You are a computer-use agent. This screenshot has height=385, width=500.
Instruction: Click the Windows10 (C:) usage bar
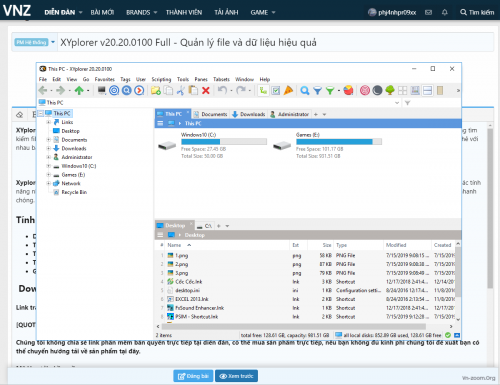click(224, 142)
